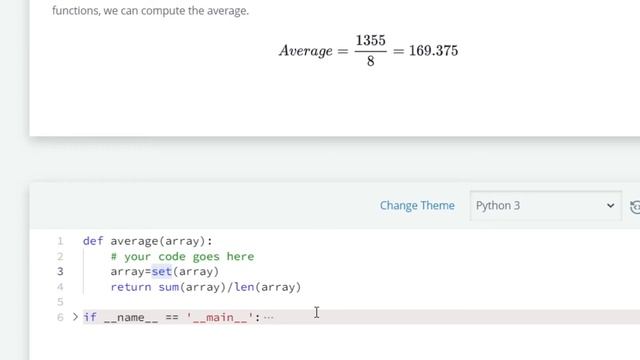Click the "if __name__ == '__main__':" line
The image size is (640, 360).
(x=171, y=317)
